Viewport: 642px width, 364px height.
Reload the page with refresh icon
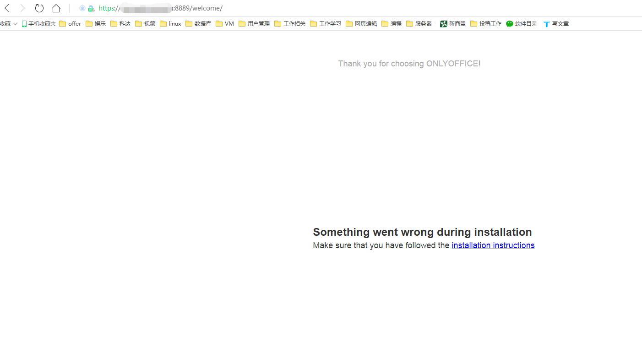[x=39, y=8]
